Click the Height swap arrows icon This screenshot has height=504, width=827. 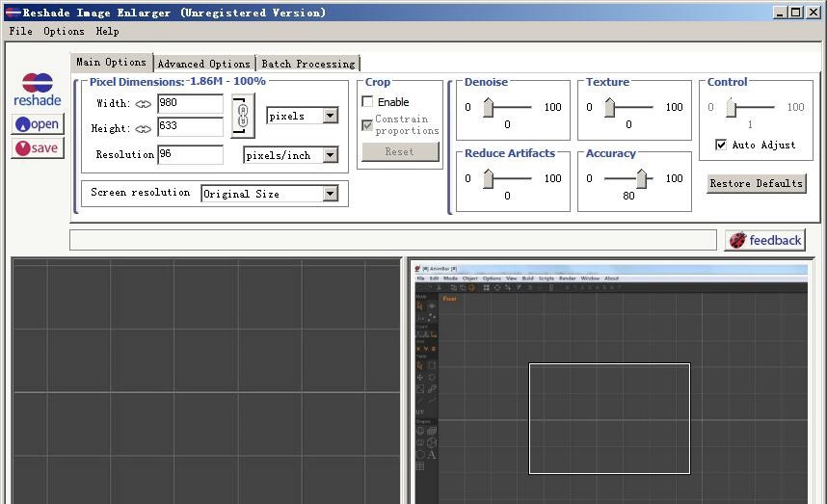(x=143, y=129)
